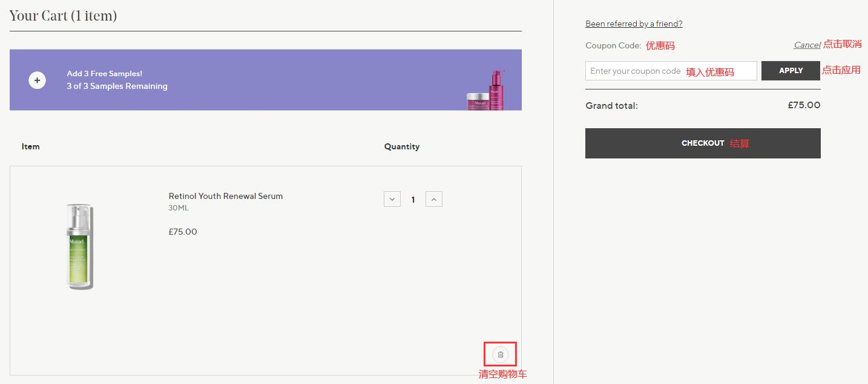This screenshot has height=384, width=868.
Task: Select the quantity value 1
Action: (x=413, y=200)
